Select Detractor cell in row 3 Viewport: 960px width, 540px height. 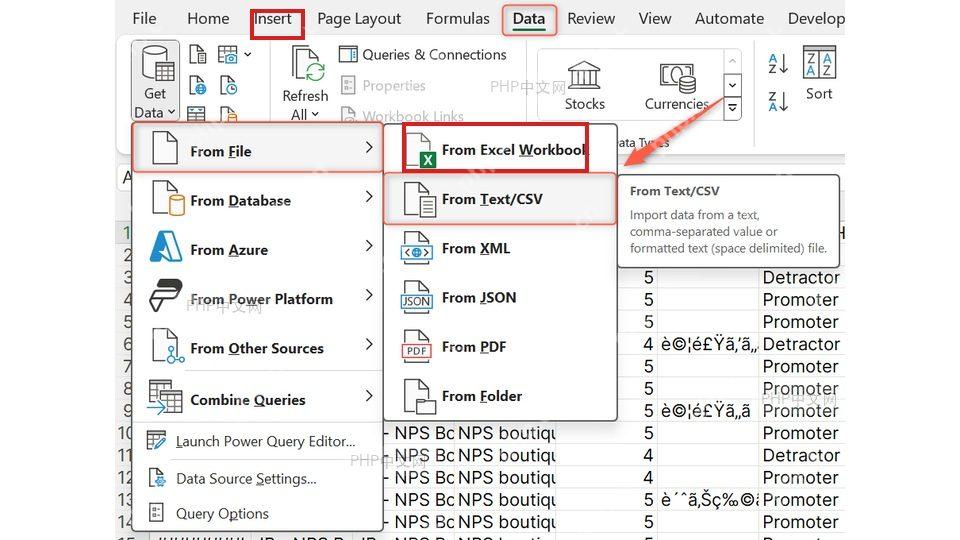[801, 277]
